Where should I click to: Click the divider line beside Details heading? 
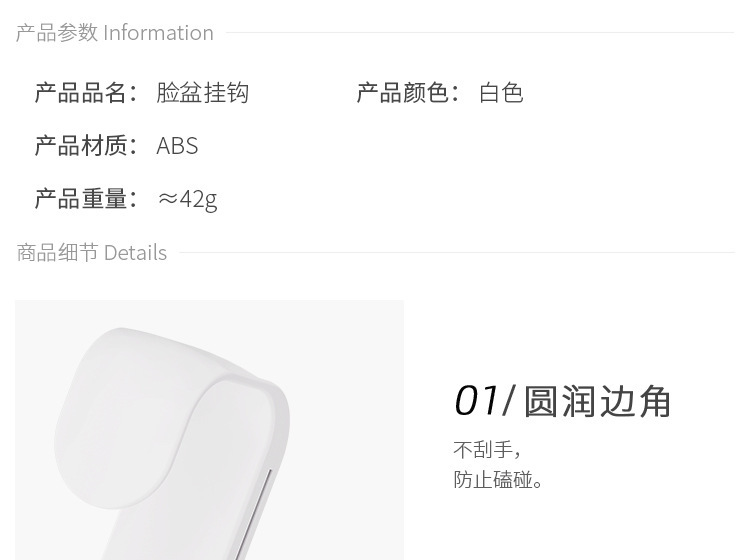[x=457, y=253]
